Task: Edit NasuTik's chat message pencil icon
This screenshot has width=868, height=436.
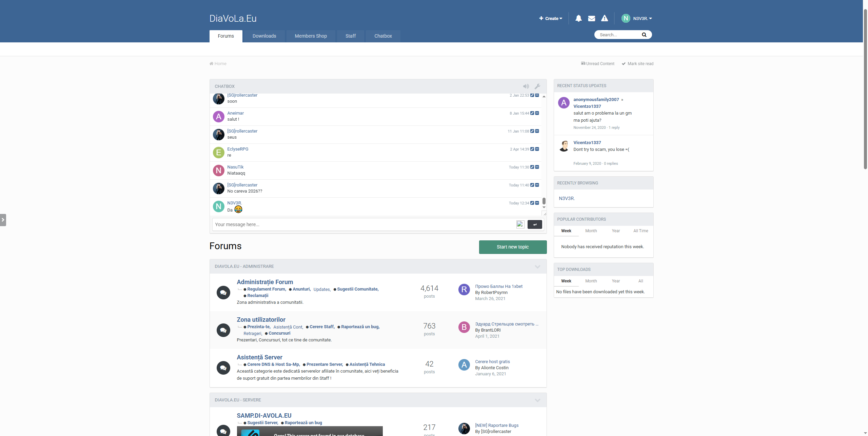Action: pos(532,167)
